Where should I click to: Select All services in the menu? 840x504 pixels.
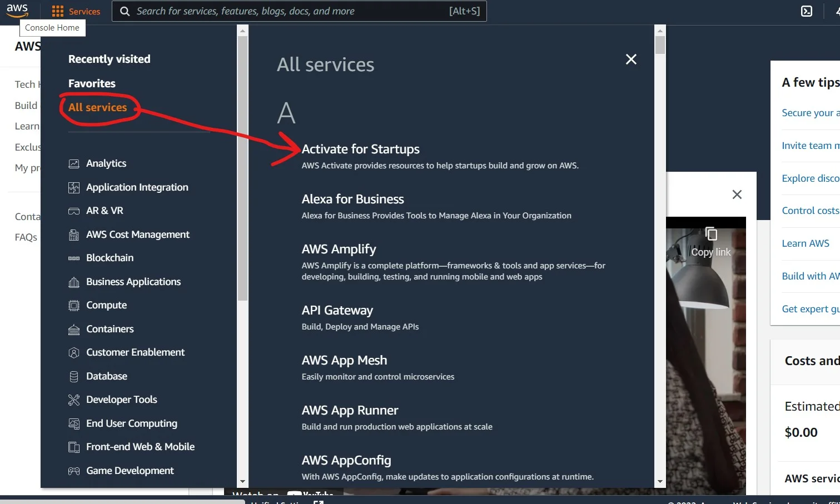coord(98,107)
